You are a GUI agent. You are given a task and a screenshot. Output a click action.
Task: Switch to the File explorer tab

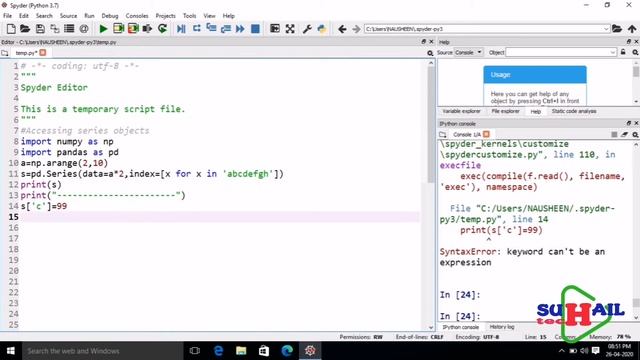pos(505,111)
